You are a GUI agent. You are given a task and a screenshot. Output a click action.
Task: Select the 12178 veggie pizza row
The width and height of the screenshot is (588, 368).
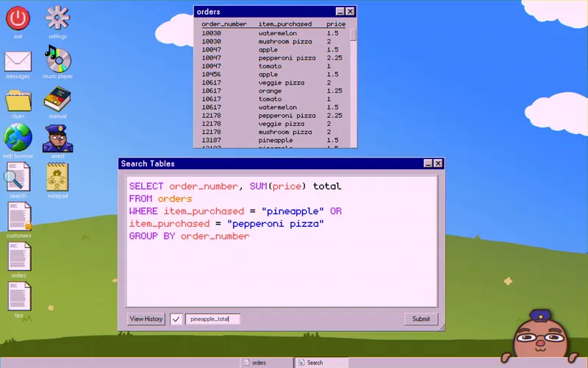[x=273, y=124]
